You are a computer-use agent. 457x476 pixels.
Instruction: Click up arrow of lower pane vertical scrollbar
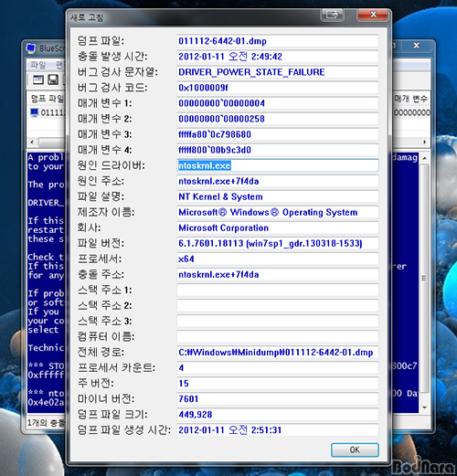click(x=424, y=158)
